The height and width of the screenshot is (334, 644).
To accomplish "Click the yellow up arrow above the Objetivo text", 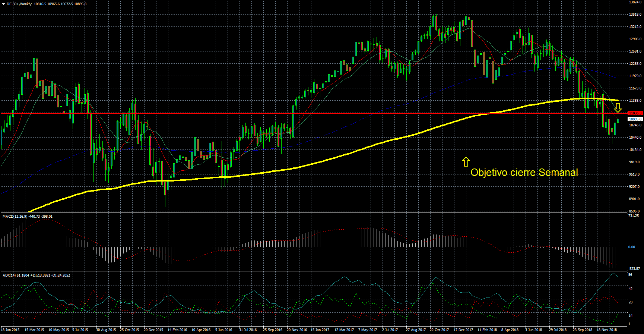I will coord(466,161).
